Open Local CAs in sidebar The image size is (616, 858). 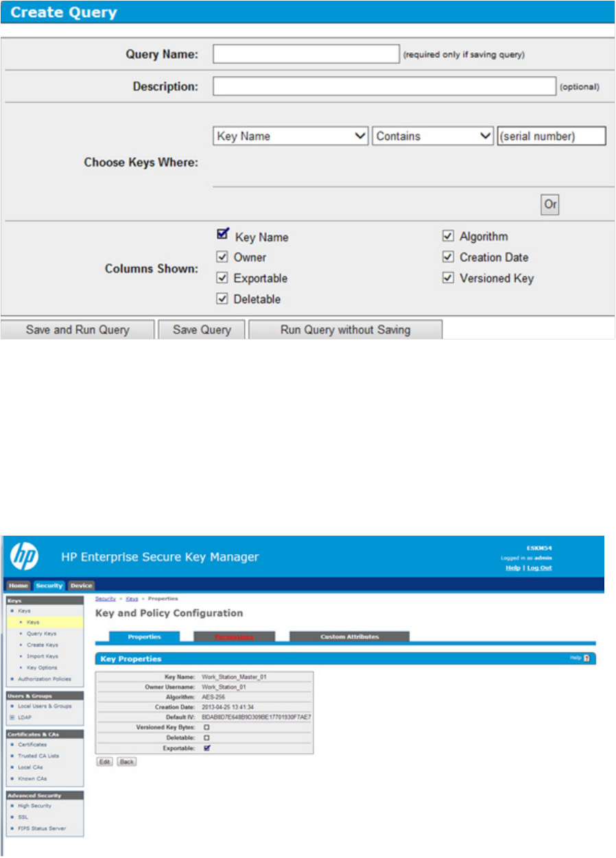click(29, 767)
